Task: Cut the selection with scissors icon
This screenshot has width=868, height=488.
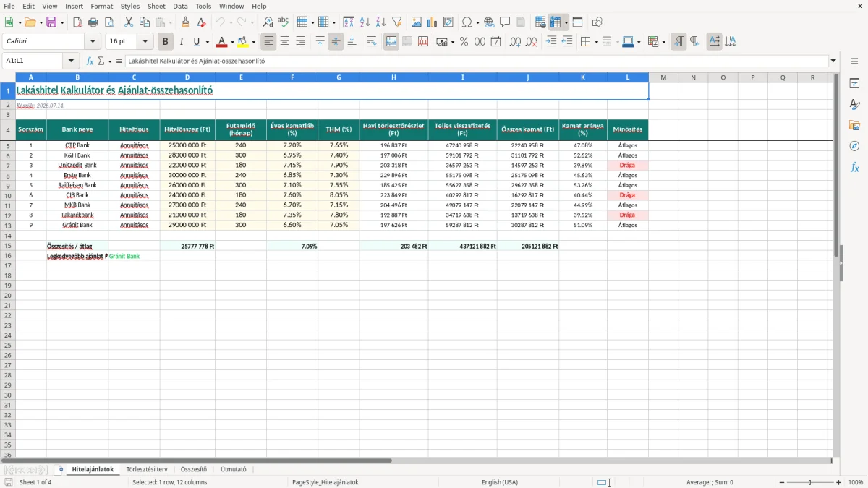Action: coord(129,22)
